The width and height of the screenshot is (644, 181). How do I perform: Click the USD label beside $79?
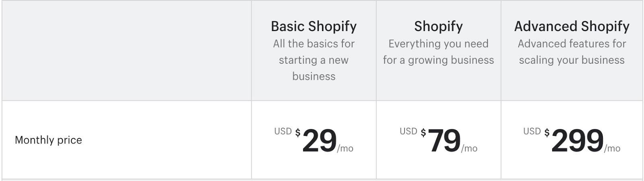pos(408,131)
